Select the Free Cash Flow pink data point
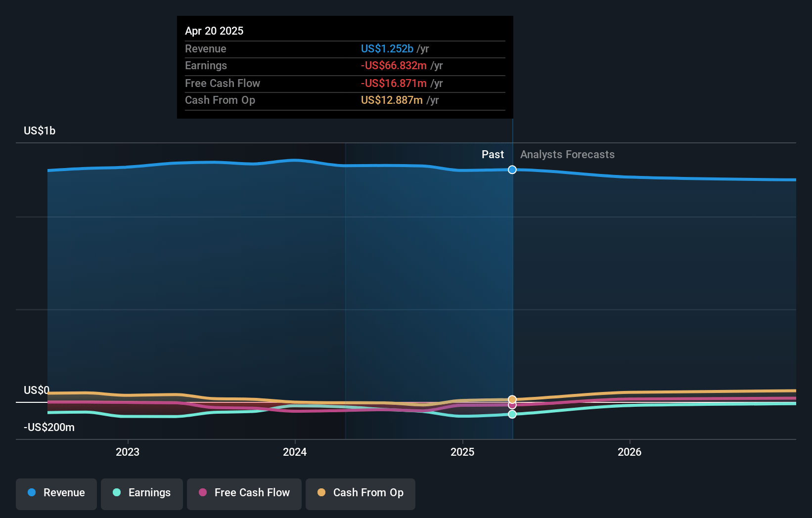 coord(512,405)
